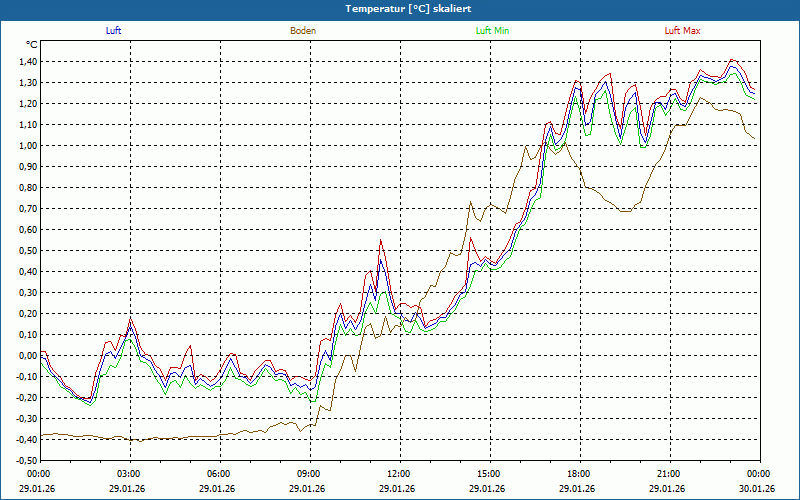Click the 12:00 time axis label
Screen dimensions: 800x500
(x=399, y=473)
